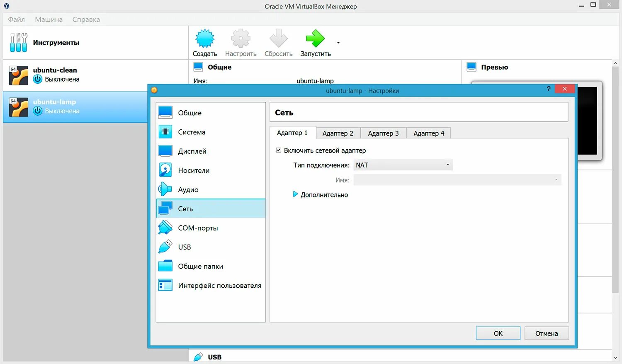
Task: Click the VirtualBox title bar logo icon
Action: pos(6,6)
